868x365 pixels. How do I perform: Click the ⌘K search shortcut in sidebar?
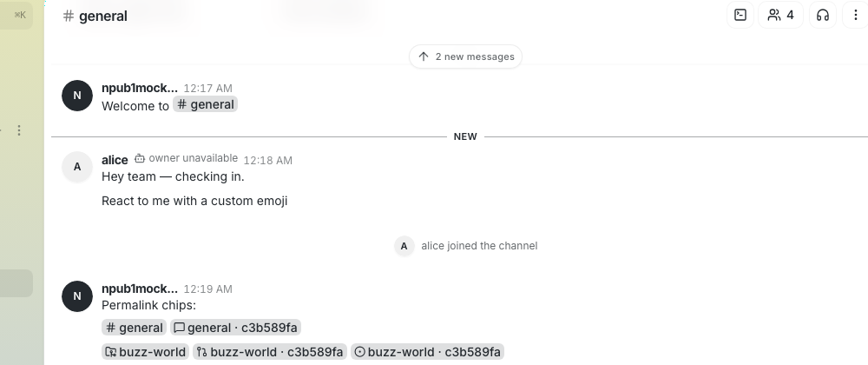[x=20, y=15]
